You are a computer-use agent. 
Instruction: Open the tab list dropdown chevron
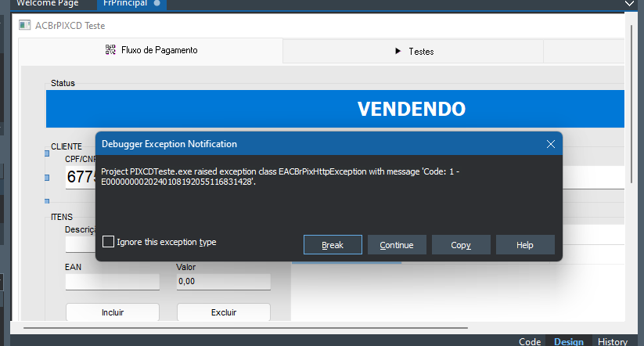[629, 3]
